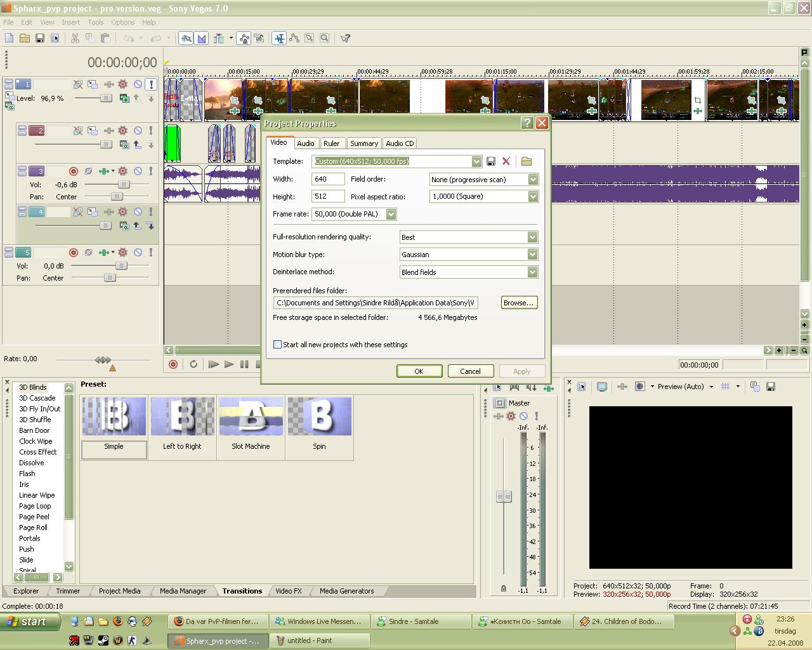
Task: Click the Browse... button
Action: pos(519,303)
